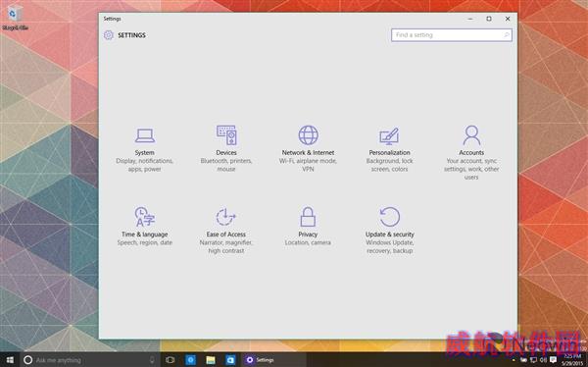Open the Devices keyboard and speaker icon
This screenshot has width=588, height=367.
pyautogui.click(x=226, y=135)
